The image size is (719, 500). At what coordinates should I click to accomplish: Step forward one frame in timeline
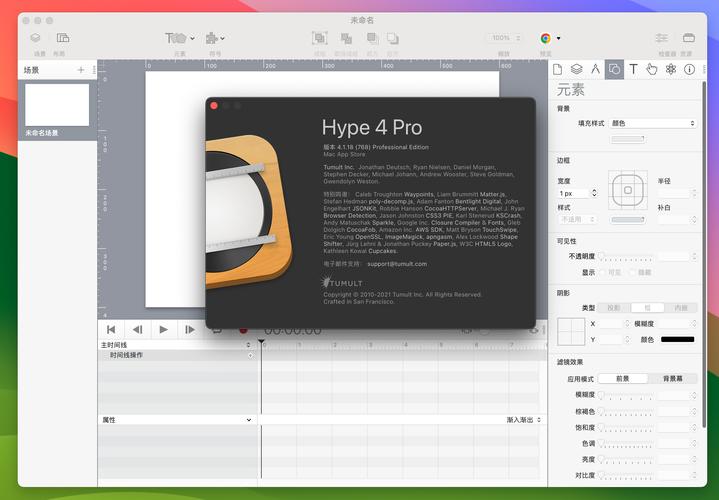[189, 329]
